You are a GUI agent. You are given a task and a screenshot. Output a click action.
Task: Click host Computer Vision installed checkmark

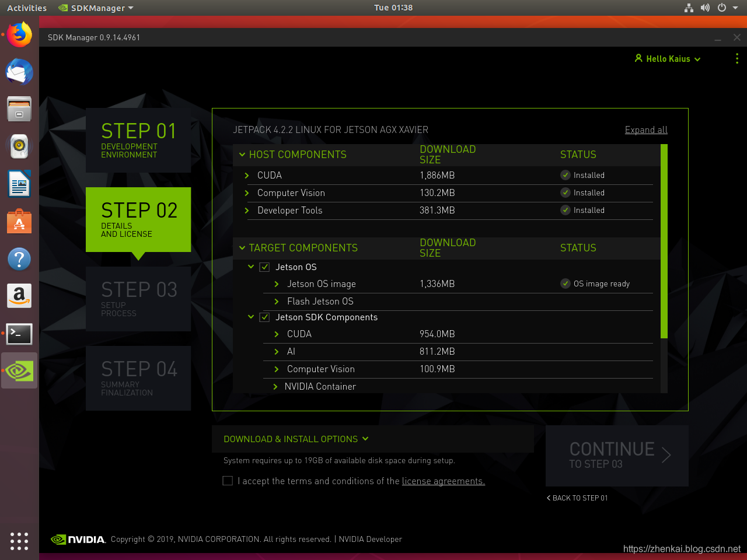click(566, 192)
